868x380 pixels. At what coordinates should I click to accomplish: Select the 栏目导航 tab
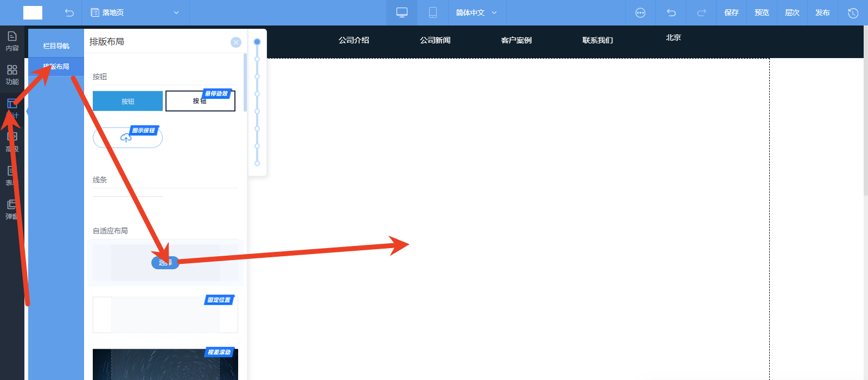click(x=56, y=46)
